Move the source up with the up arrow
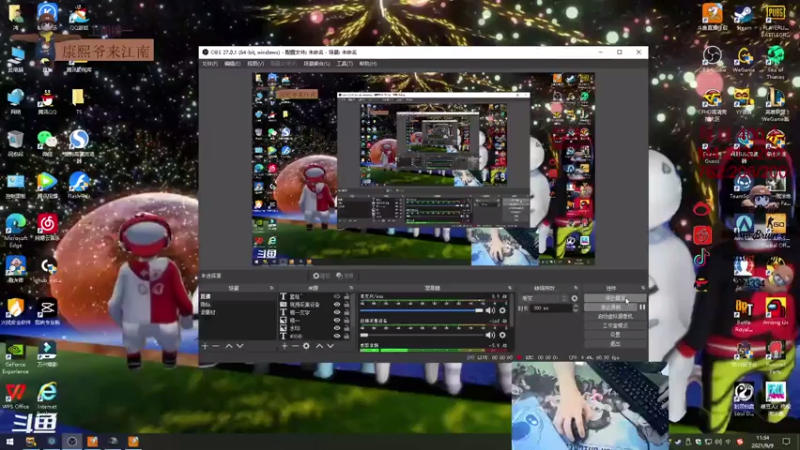 point(319,346)
